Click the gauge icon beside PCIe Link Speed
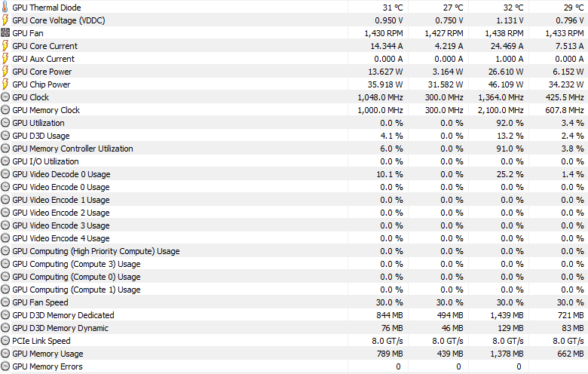588x374 pixels. click(x=5, y=341)
